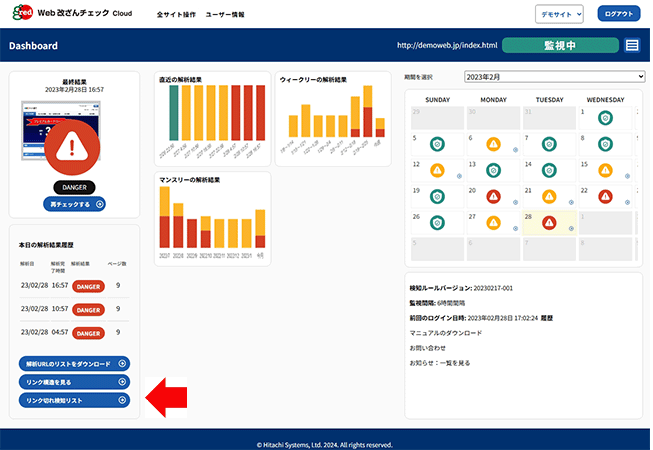
Task: Click the green shield icon on February 13
Action: 493,170
